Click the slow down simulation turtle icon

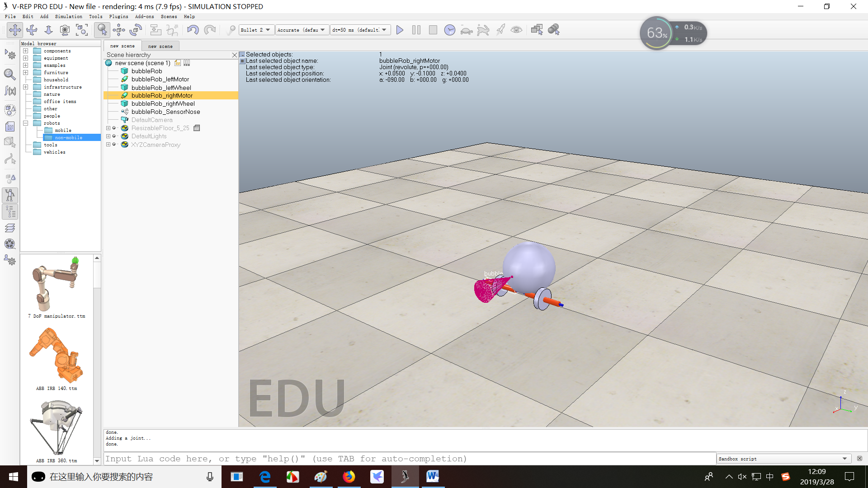(x=466, y=30)
